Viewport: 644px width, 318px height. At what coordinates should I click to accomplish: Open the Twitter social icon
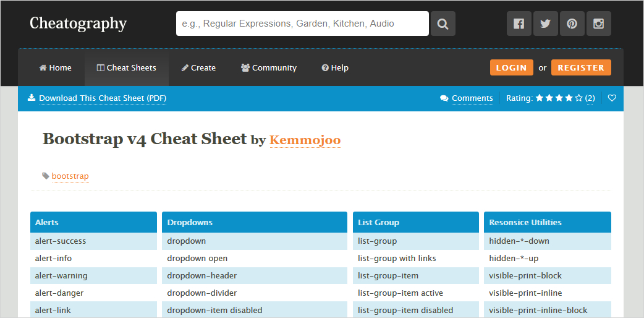point(545,24)
